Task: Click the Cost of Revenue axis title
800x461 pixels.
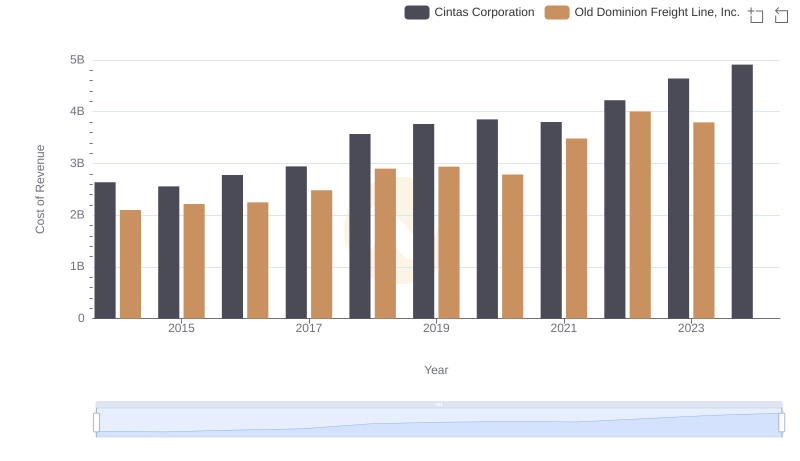Action: pyautogui.click(x=40, y=189)
